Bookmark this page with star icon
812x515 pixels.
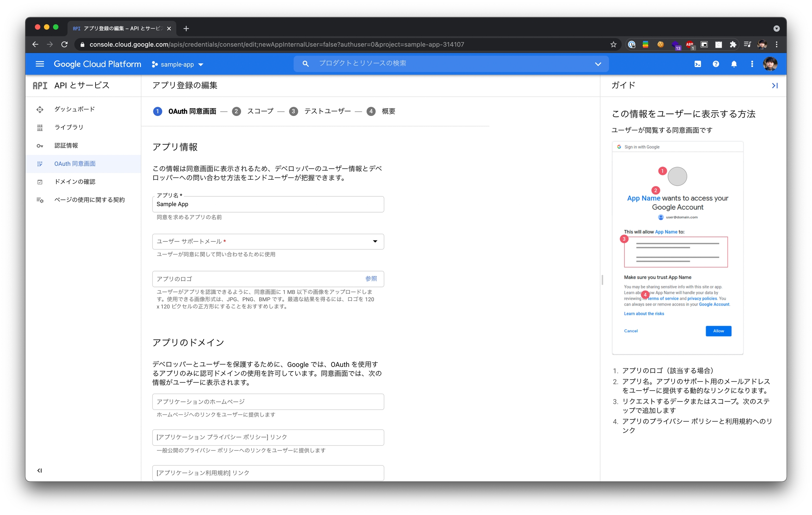613,44
